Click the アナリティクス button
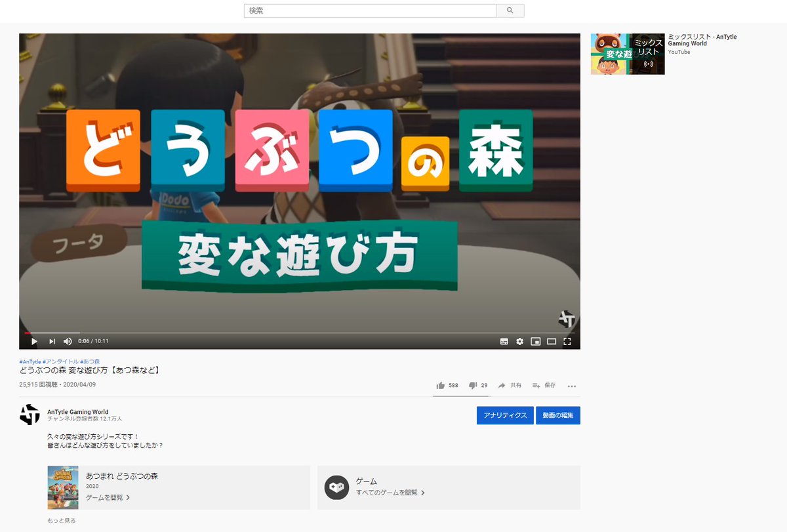Viewport: 787px width, 532px height. (x=505, y=415)
